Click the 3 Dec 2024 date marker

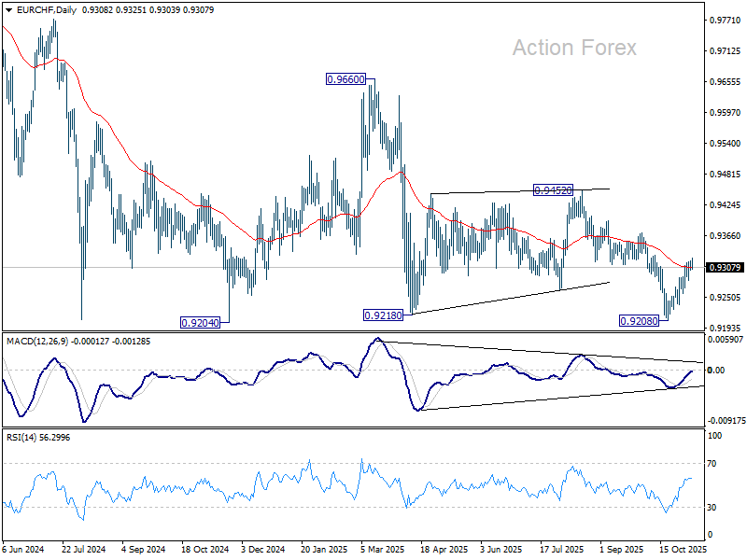click(263, 549)
